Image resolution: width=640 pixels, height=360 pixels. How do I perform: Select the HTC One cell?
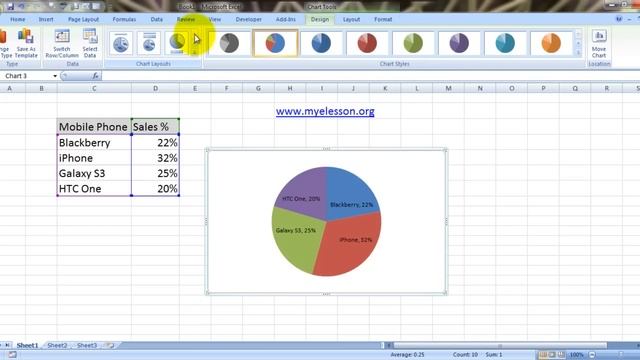[94, 189]
